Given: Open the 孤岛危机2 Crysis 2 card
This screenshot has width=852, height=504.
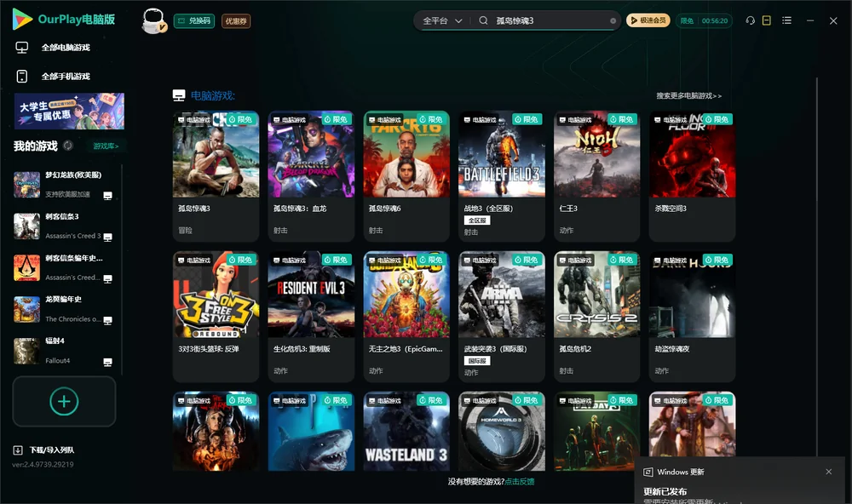Looking at the screenshot, I should tap(597, 317).
